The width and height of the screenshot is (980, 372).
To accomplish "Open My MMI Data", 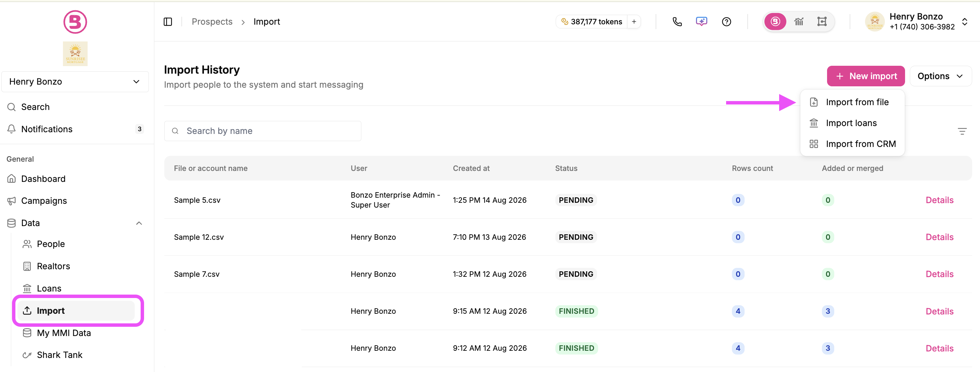I will click(64, 333).
